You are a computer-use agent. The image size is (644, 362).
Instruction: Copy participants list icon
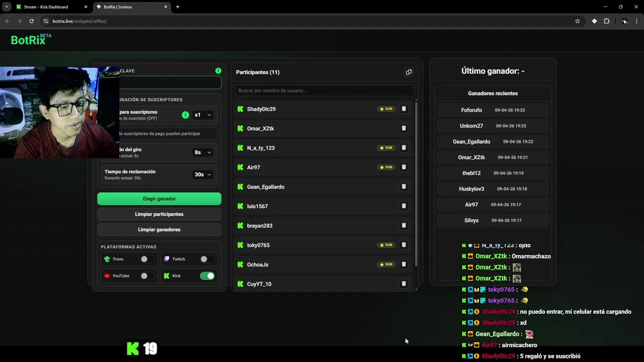click(409, 72)
